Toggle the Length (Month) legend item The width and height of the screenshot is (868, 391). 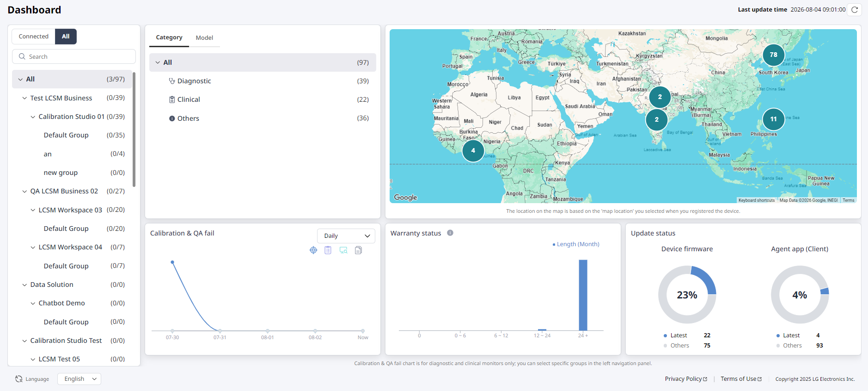pos(576,244)
